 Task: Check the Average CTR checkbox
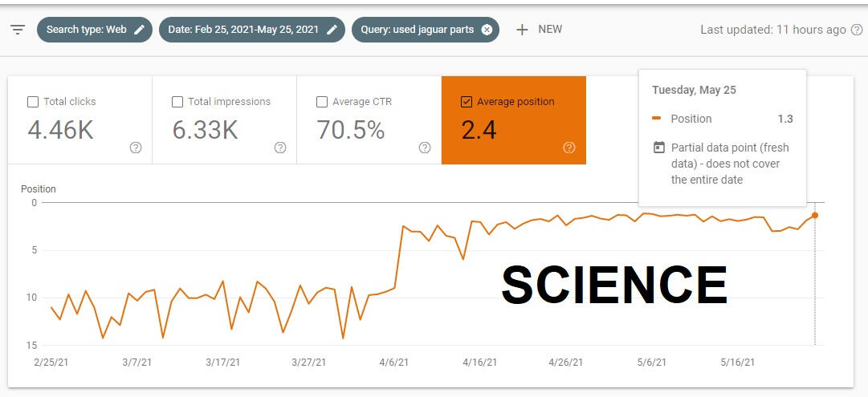pos(322,102)
